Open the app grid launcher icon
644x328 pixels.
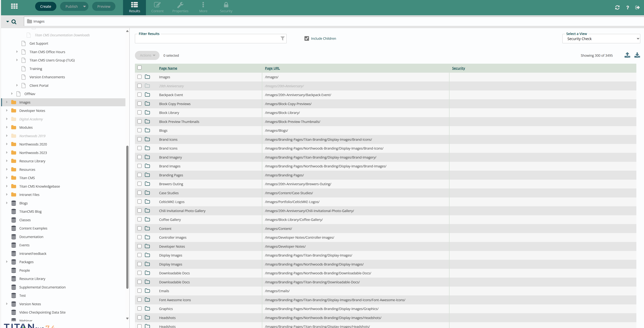click(x=14, y=6)
